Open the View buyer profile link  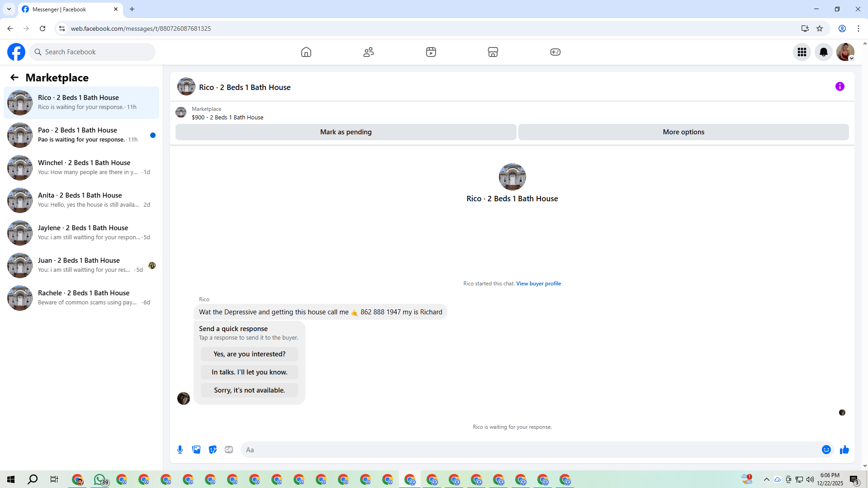pos(539,284)
